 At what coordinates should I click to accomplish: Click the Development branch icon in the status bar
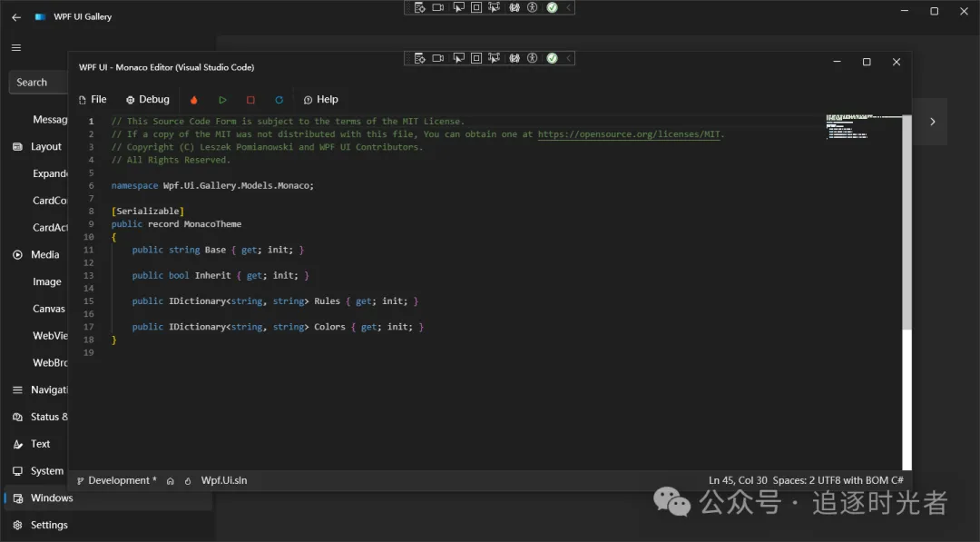tap(82, 480)
